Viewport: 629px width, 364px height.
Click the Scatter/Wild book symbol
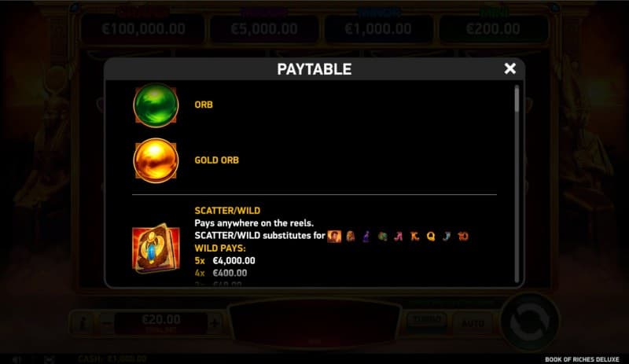tap(156, 248)
